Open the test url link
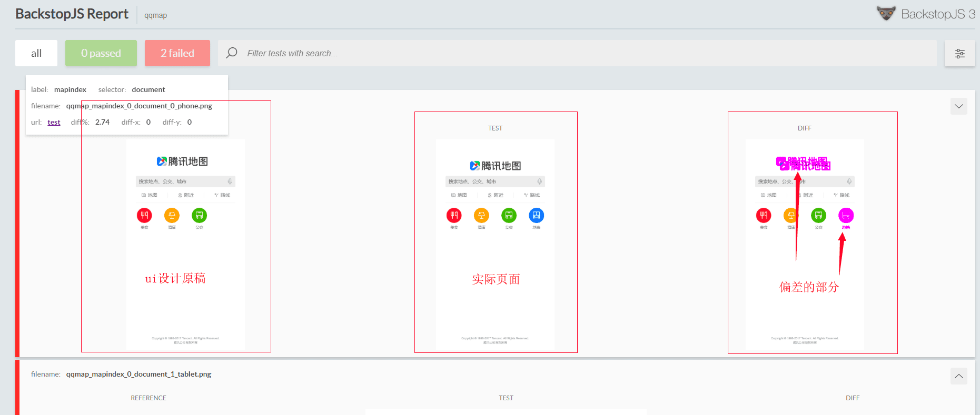The width and height of the screenshot is (980, 415). click(54, 122)
